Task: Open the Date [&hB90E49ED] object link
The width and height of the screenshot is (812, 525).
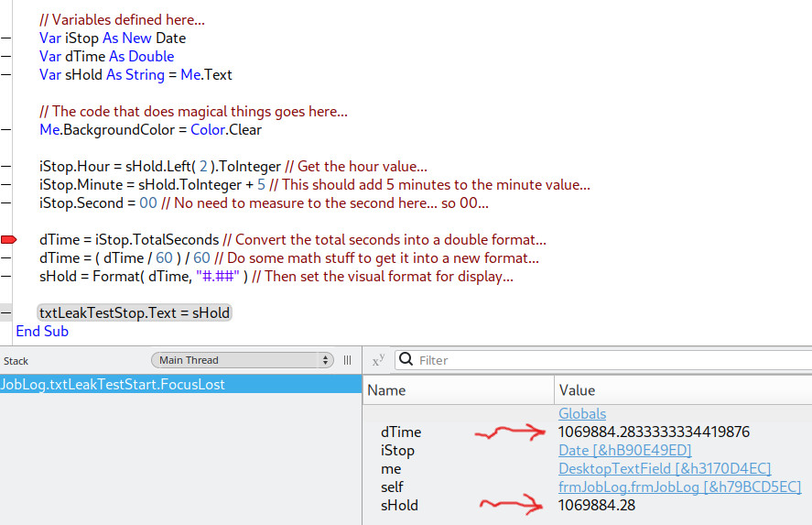Action: 624,450
